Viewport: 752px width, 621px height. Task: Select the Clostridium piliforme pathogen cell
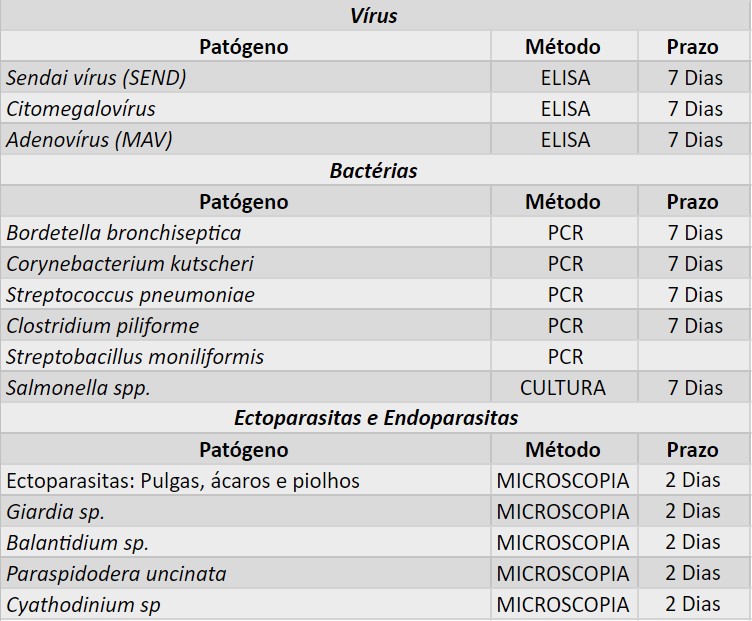pos(103,326)
